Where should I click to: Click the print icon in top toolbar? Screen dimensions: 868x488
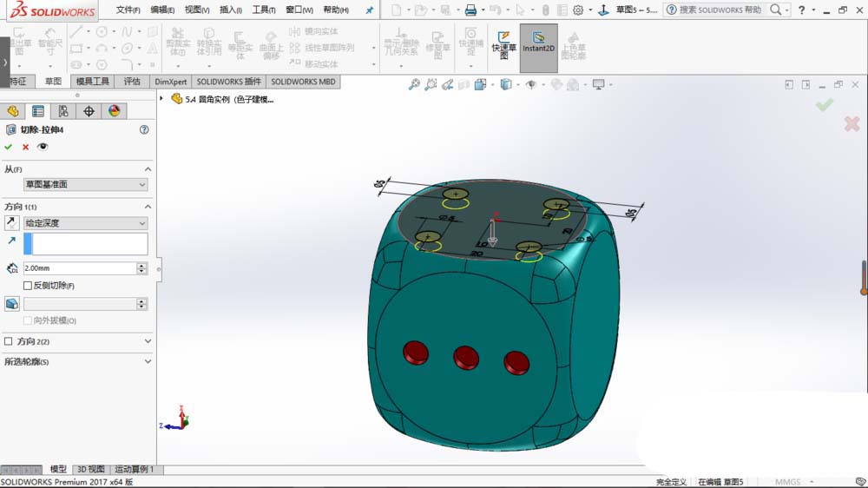click(x=470, y=10)
